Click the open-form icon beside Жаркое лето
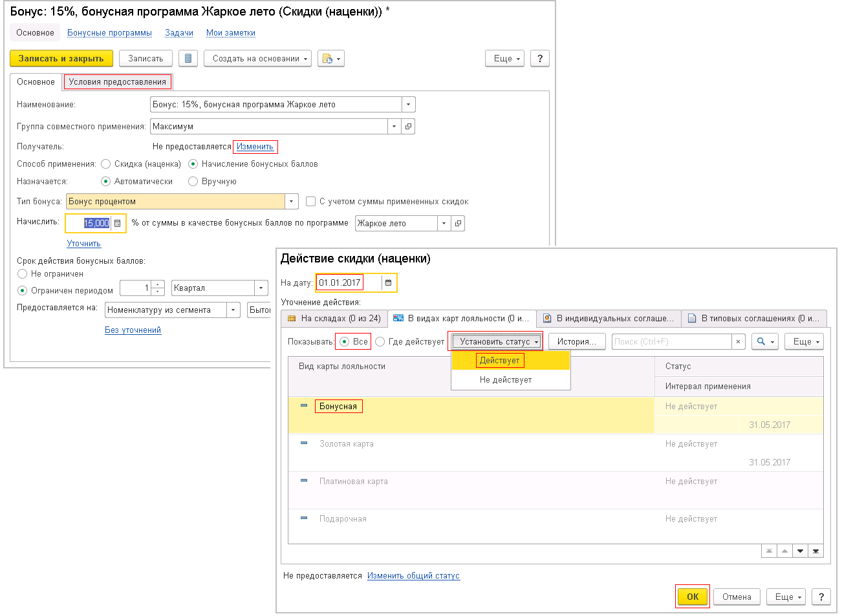The image size is (842, 616). click(458, 224)
